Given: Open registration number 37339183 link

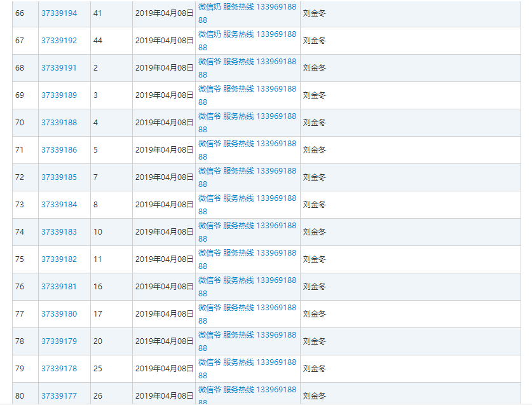Looking at the screenshot, I should coord(59,232).
